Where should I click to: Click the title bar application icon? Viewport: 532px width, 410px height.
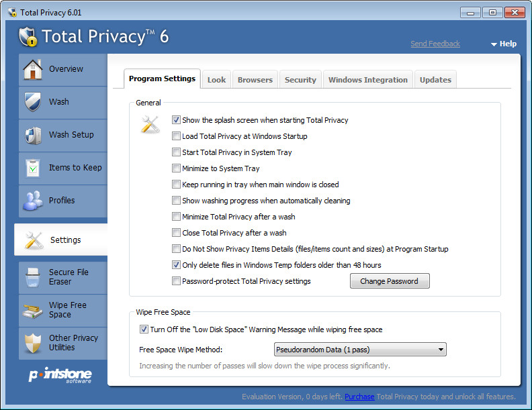[x=13, y=13]
